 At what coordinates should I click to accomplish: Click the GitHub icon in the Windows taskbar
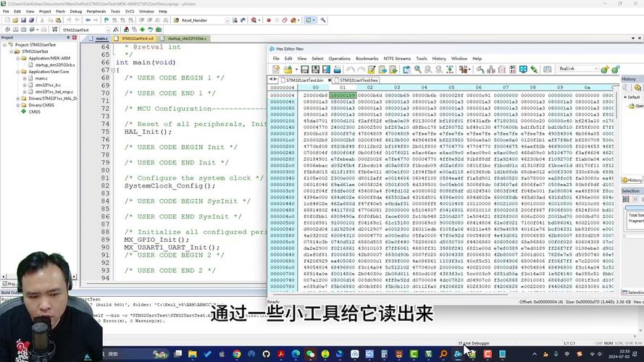[266, 354]
